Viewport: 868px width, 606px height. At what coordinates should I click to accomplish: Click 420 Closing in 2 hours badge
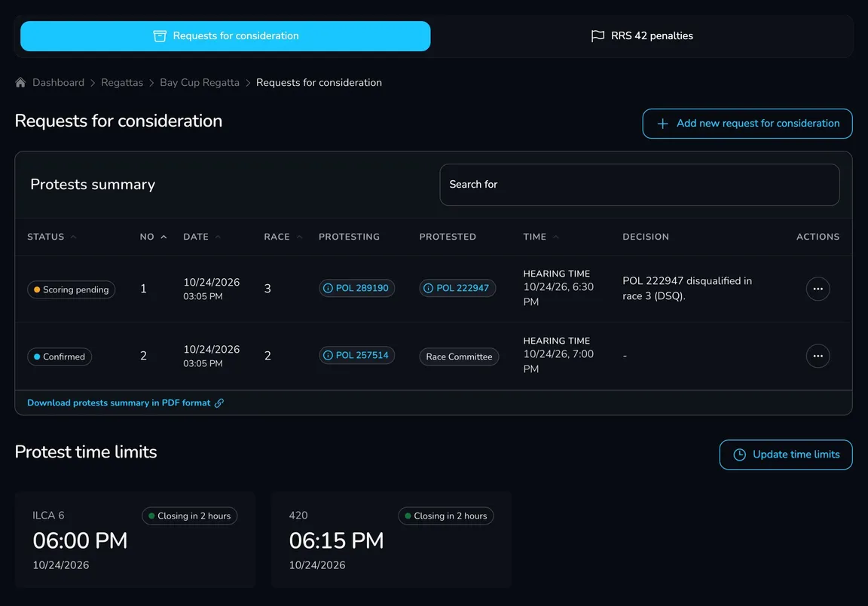click(x=445, y=516)
